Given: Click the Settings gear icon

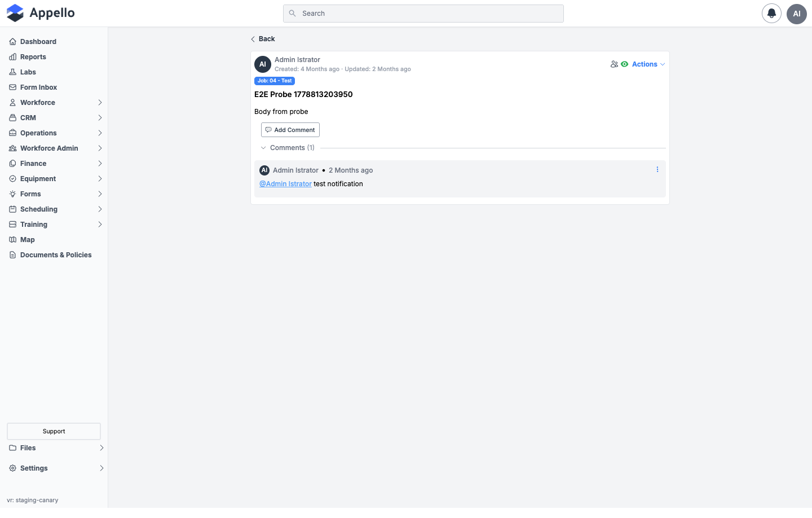Looking at the screenshot, I should [x=12, y=468].
